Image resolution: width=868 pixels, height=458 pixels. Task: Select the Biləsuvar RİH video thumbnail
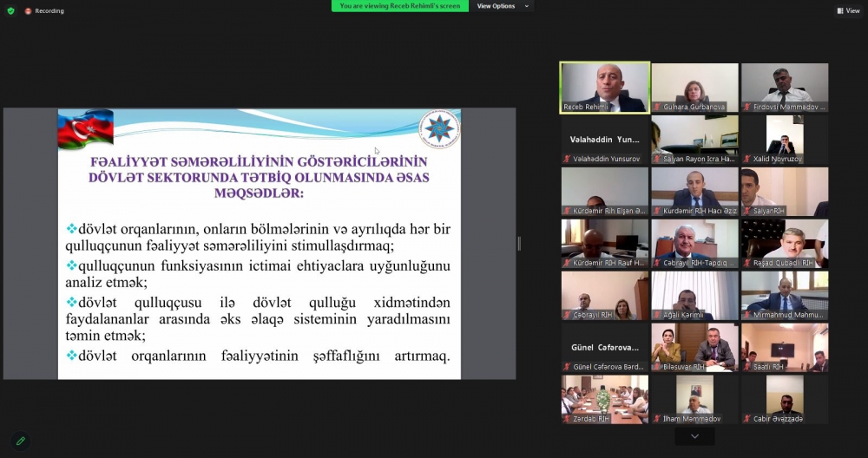pos(694,347)
